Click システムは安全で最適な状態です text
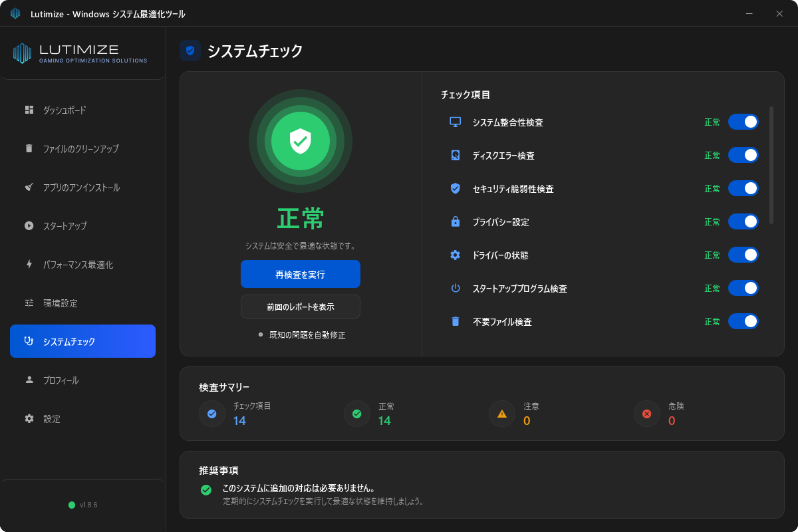Viewport: 798px width, 532px height. click(x=301, y=246)
